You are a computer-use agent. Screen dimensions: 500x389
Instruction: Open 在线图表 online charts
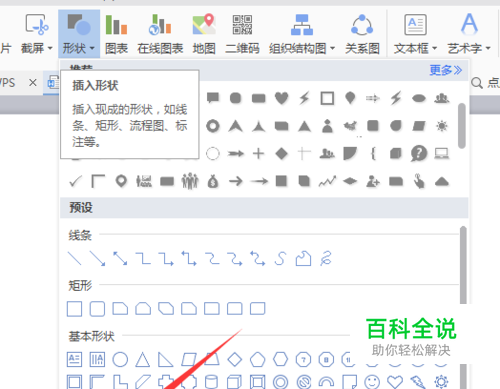(x=160, y=33)
